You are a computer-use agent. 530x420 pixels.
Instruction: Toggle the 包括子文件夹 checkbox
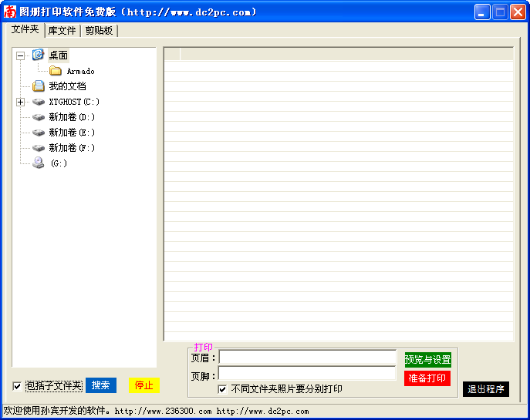click(x=17, y=386)
